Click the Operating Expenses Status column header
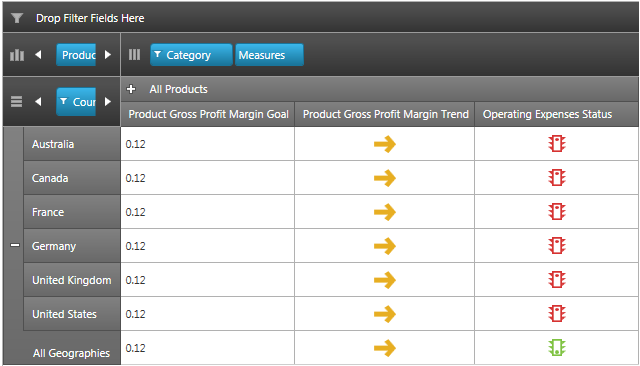Screen dimensions: 640x366 click(557, 114)
